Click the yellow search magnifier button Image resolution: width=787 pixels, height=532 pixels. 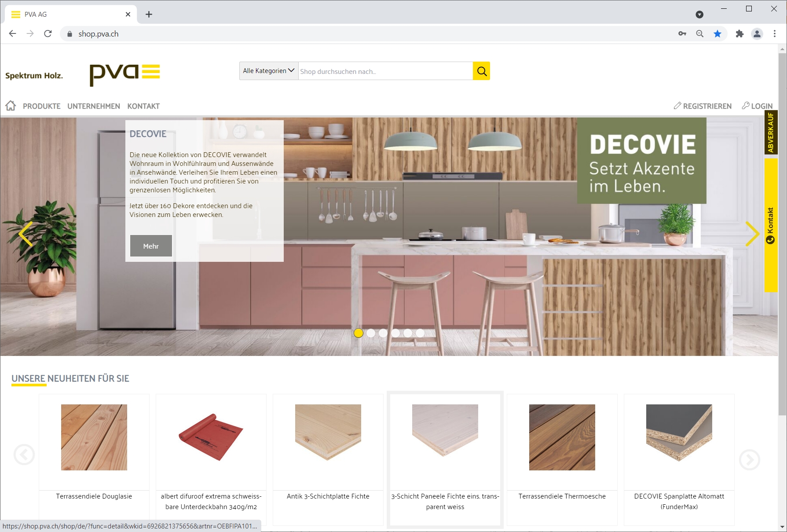[x=482, y=71]
